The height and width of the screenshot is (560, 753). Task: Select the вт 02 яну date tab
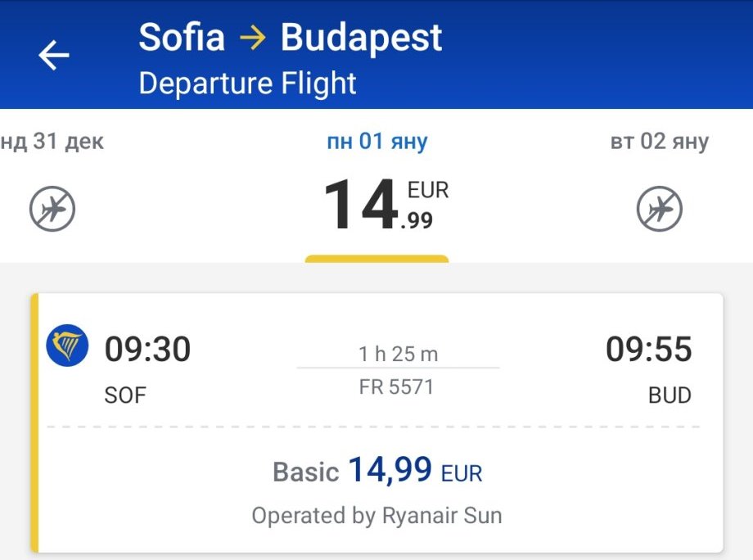659,141
